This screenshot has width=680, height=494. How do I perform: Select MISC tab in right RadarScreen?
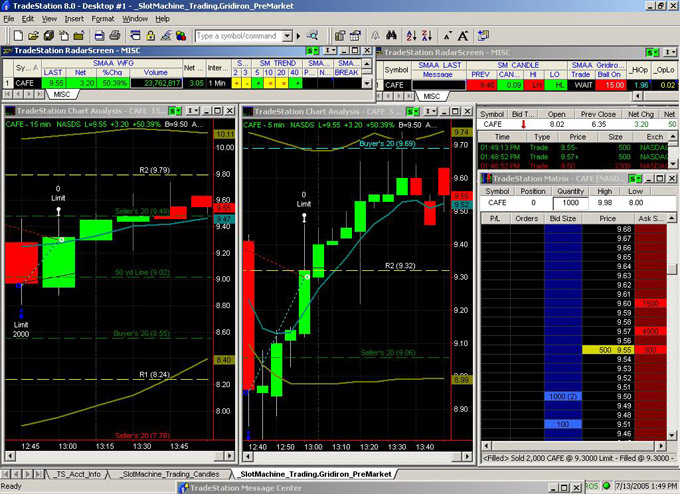[431, 96]
